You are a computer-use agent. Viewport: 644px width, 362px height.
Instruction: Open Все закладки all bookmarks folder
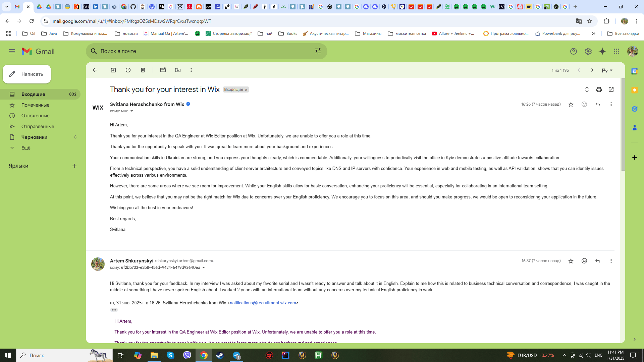pos(623,34)
